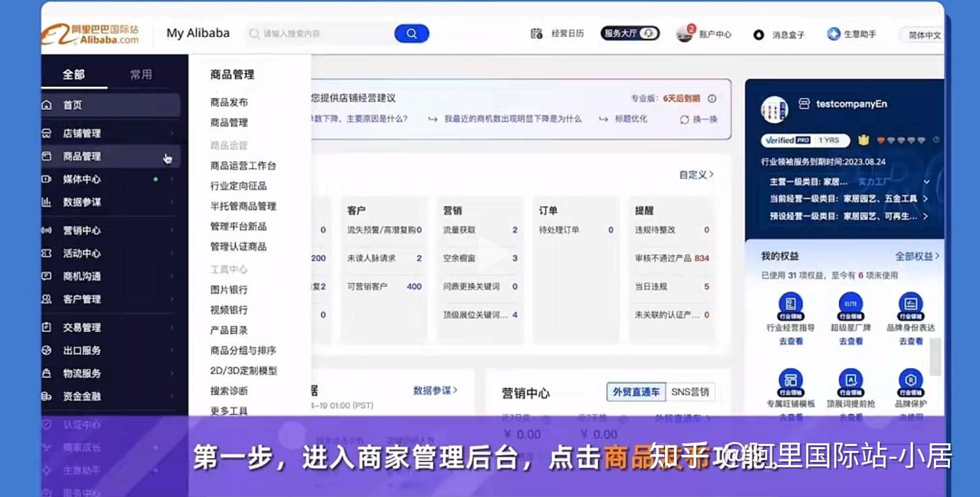Click the 顶展词提前抢 badge icon

[x=850, y=382]
